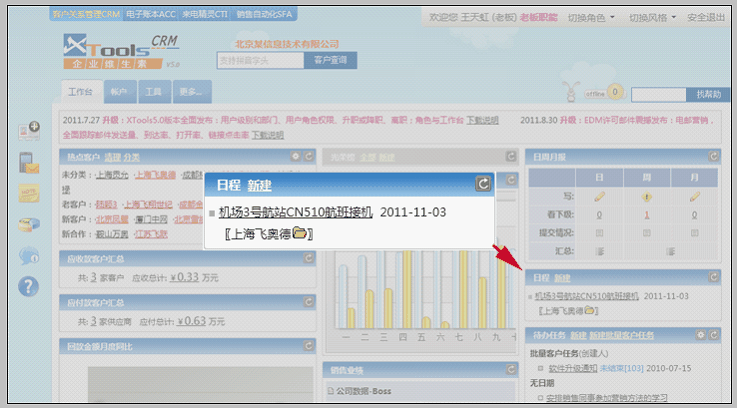Open the 机场3号航站CN510航班接机 schedule link
738x409 pixels.
[295, 213]
